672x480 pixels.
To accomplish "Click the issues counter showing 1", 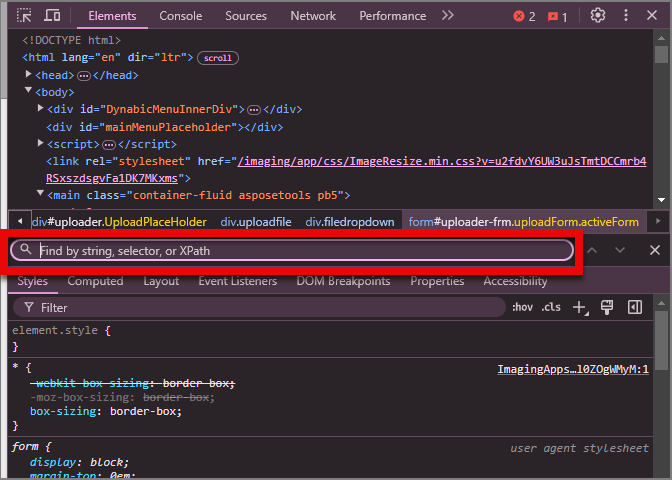I will point(557,17).
